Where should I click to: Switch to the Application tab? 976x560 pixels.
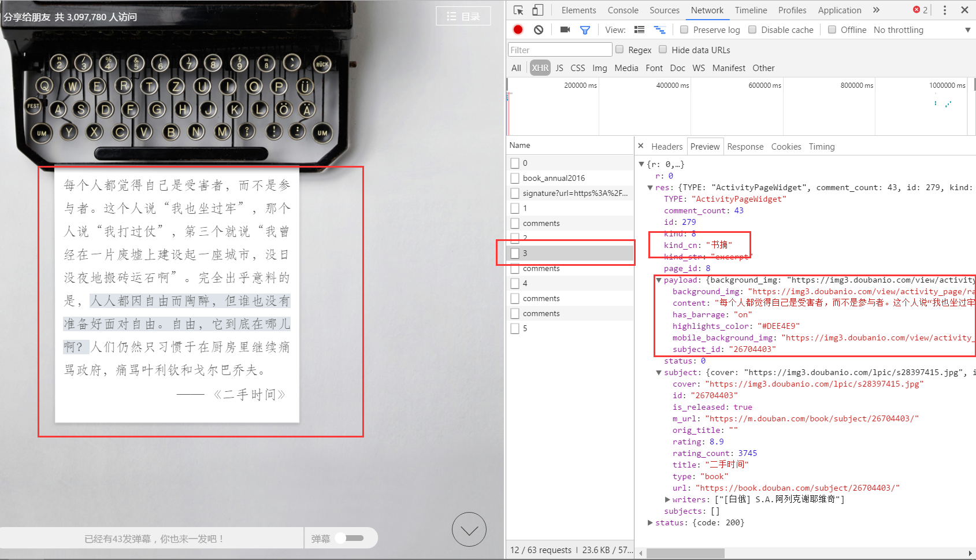point(840,10)
